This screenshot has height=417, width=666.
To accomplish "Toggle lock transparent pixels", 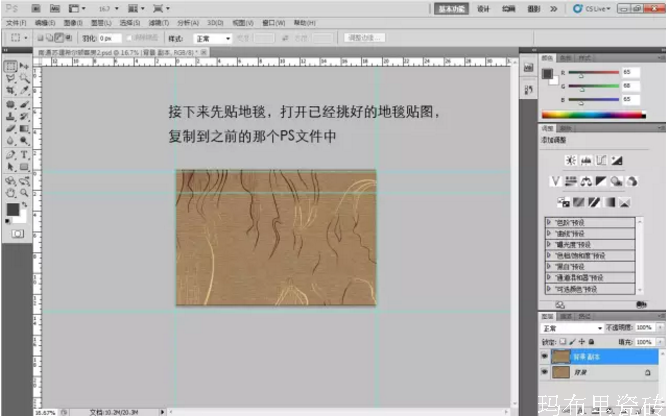I will click(x=563, y=342).
